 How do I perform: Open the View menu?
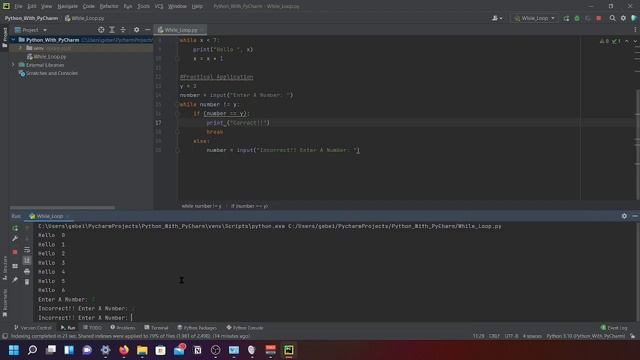[x=47, y=7]
